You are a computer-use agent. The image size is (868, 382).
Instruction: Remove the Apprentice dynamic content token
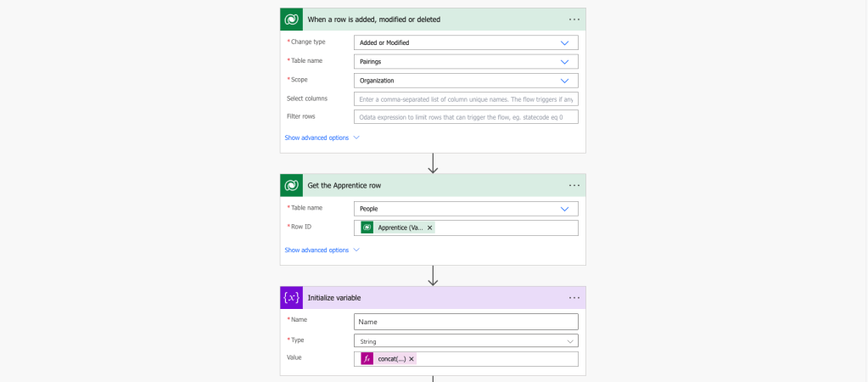pyautogui.click(x=429, y=228)
